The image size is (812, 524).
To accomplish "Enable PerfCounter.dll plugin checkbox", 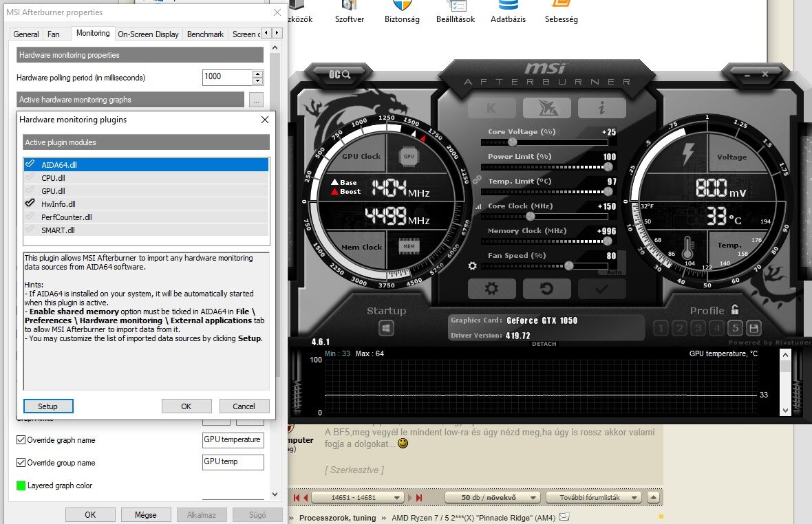I will click(x=30, y=217).
